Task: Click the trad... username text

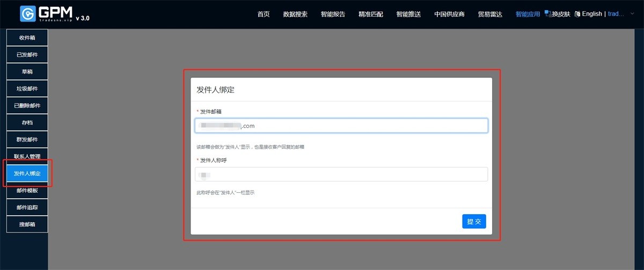Action: (x=616, y=14)
